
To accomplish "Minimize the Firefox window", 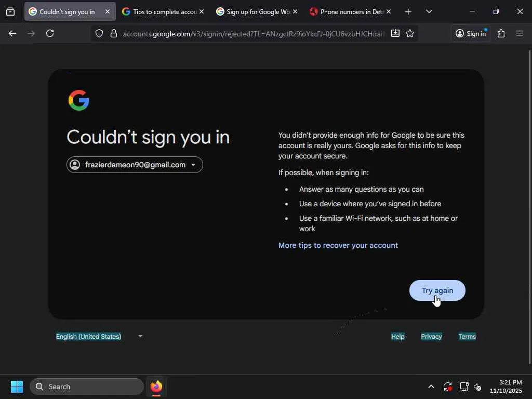I will (472, 11).
